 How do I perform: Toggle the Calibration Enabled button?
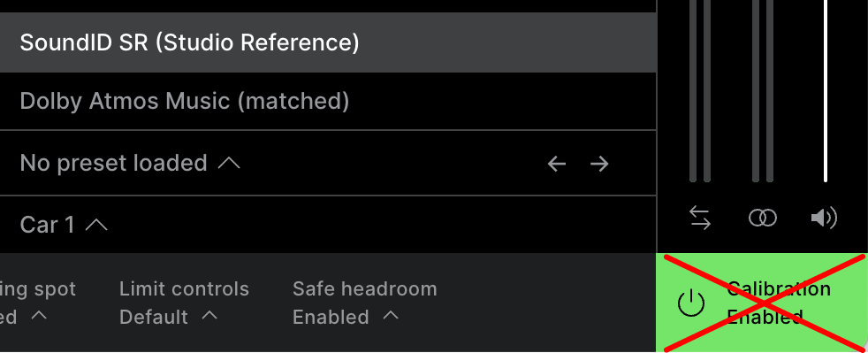(762, 303)
